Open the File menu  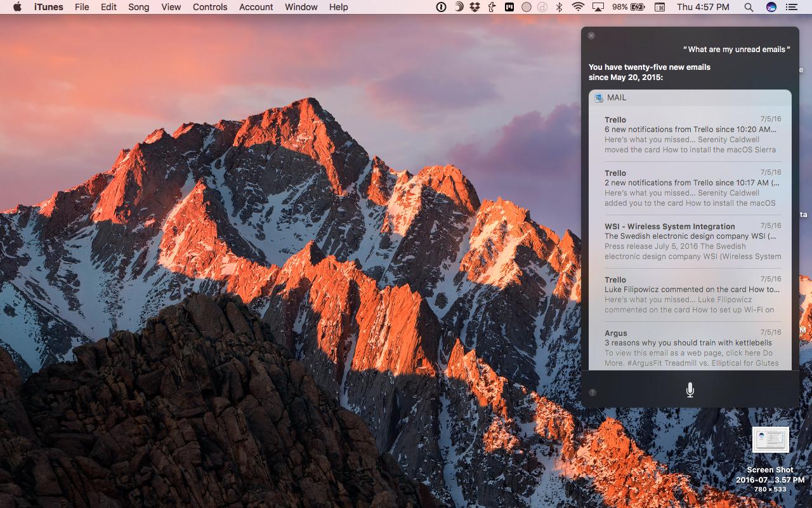click(x=82, y=7)
